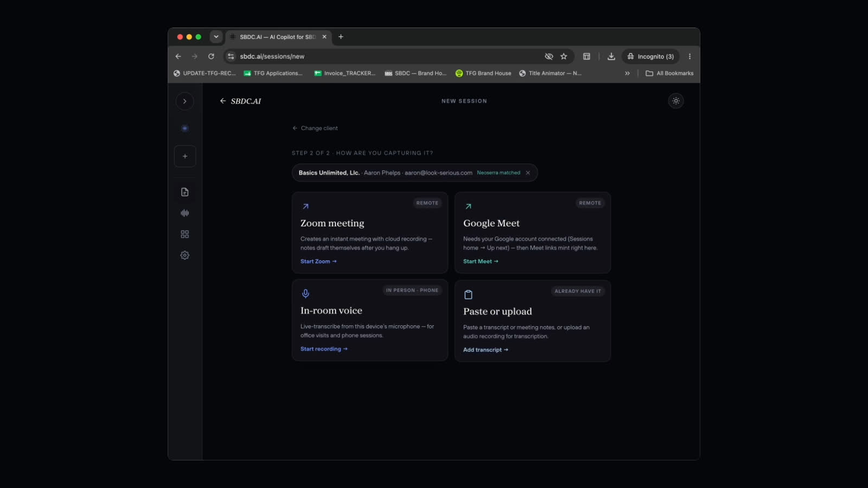Click Change client link
868x488 pixels.
pos(315,129)
